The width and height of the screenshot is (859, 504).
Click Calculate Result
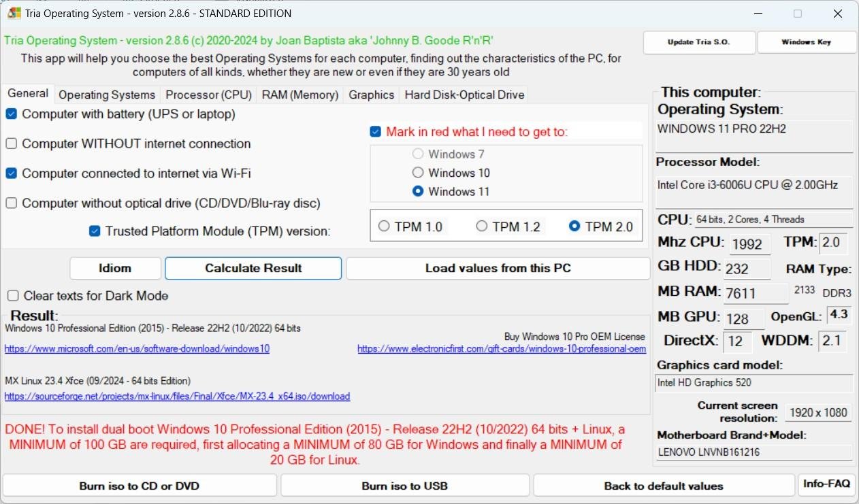tap(253, 268)
